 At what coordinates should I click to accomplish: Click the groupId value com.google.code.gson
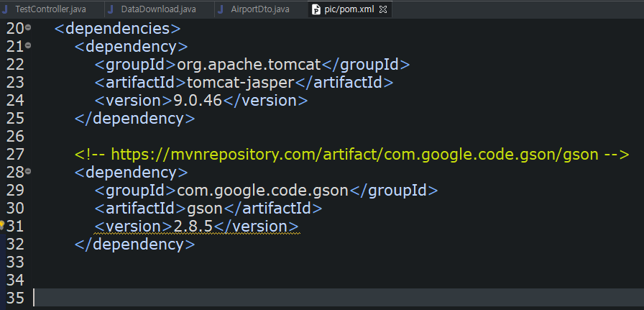[262, 191]
